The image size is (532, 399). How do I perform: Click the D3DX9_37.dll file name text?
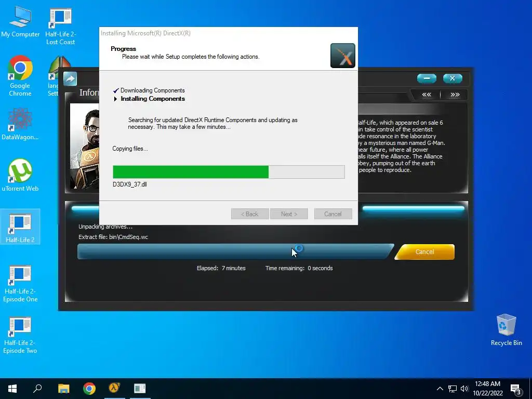(x=129, y=184)
